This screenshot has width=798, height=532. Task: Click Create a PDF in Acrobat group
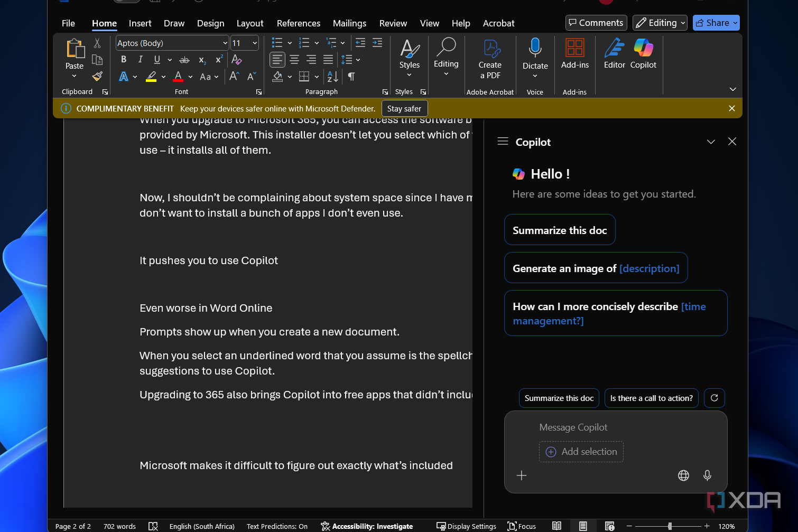490,59
